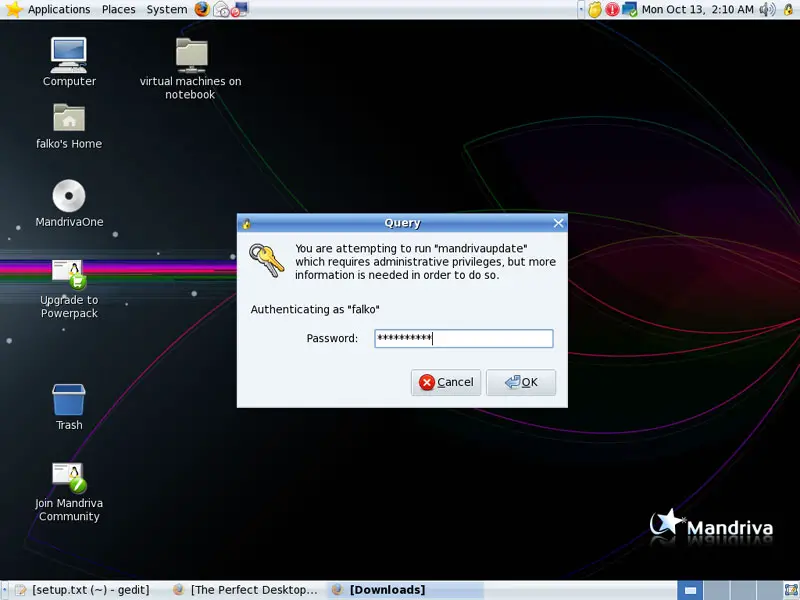The image size is (800, 600).
Task: Open the Upgrade to Powerpack shortcut
Action: click(69, 289)
